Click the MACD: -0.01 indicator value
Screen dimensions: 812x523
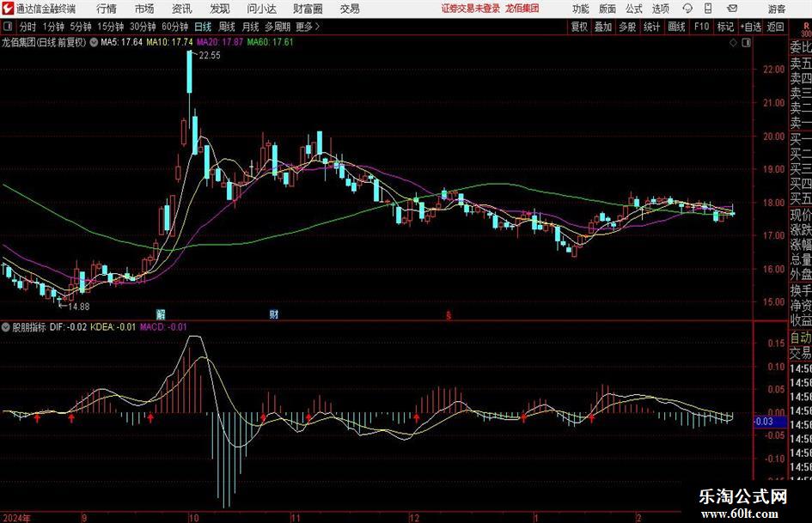(163, 327)
